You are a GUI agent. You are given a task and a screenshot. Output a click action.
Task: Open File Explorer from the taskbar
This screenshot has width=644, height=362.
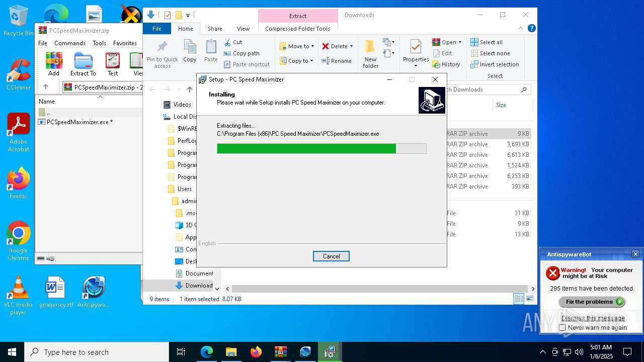coord(231,352)
